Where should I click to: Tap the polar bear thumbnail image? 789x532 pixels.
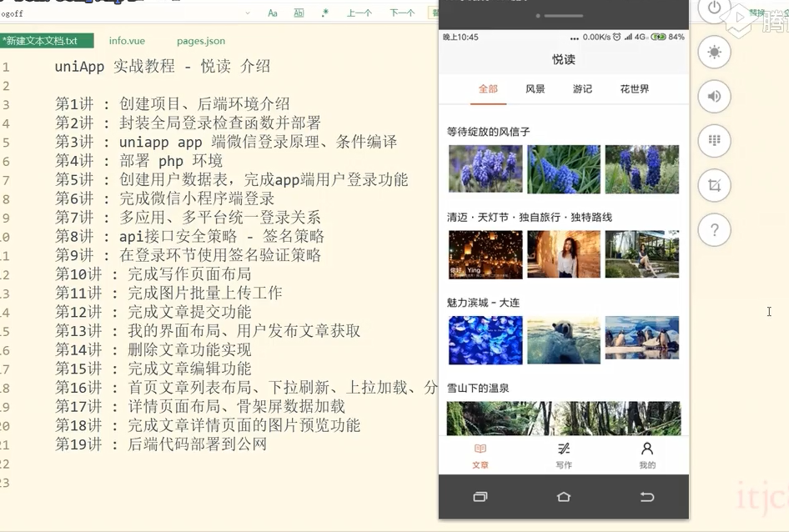[563, 339]
